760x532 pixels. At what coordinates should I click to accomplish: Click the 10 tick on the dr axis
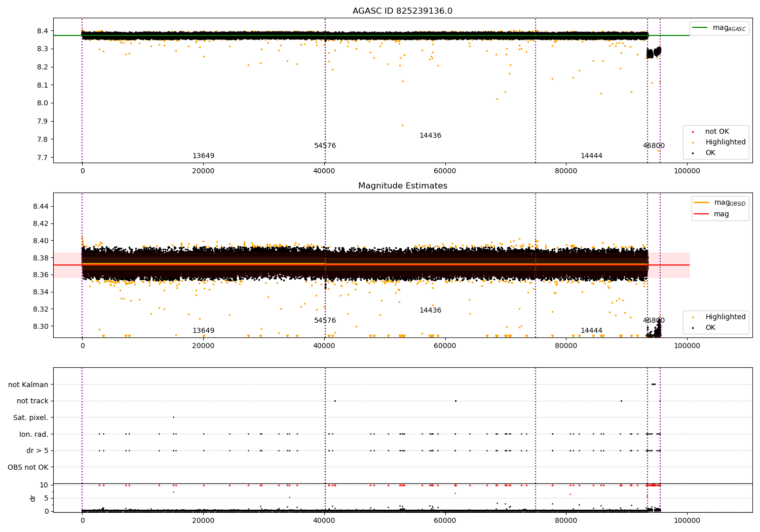point(44,485)
